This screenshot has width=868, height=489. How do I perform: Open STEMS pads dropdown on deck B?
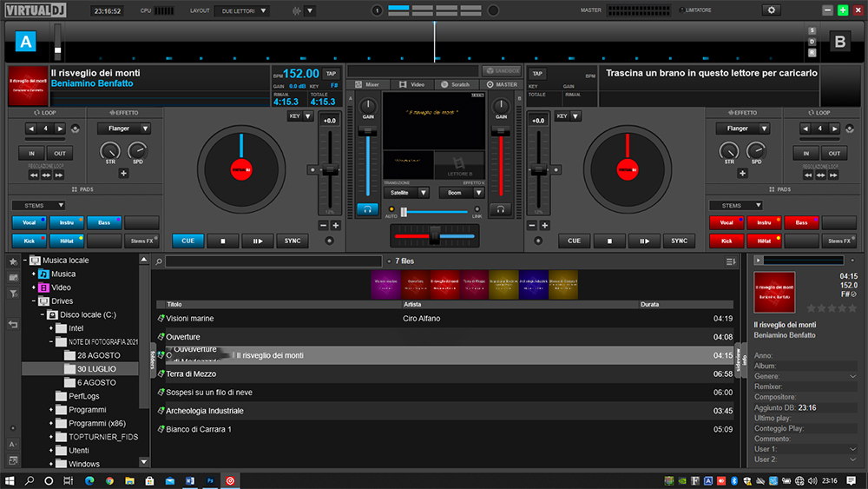click(736, 206)
